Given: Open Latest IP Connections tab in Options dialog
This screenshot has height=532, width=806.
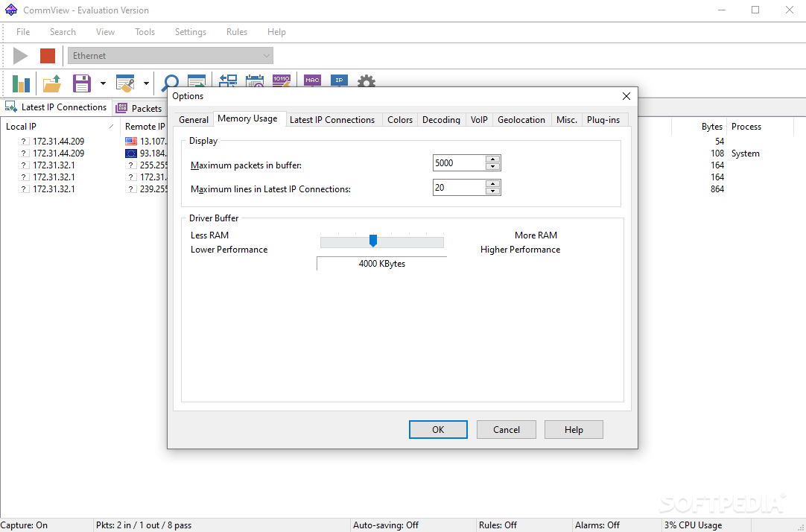Looking at the screenshot, I should click(x=332, y=120).
